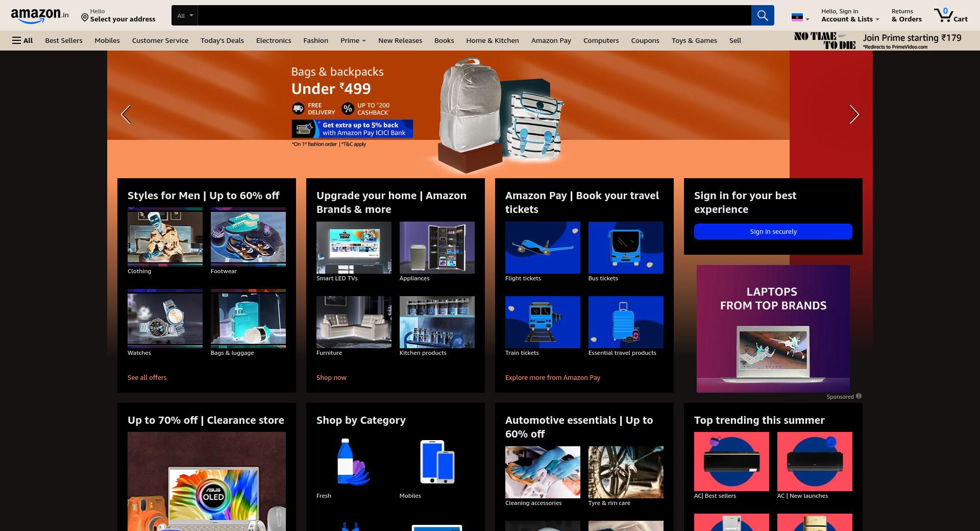This screenshot has width=980, height=531.
Task: Open Computers nav item
Action: pyautogui.click(x=601, y=40)
